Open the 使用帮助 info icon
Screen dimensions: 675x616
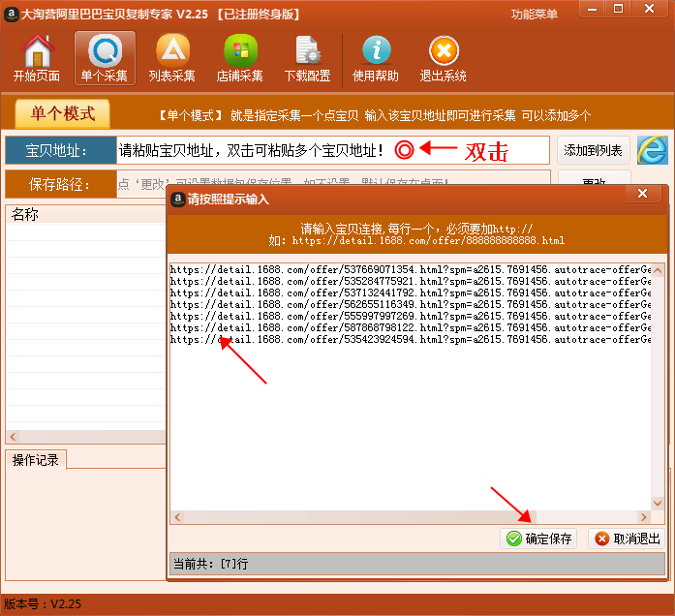point(376,58)
